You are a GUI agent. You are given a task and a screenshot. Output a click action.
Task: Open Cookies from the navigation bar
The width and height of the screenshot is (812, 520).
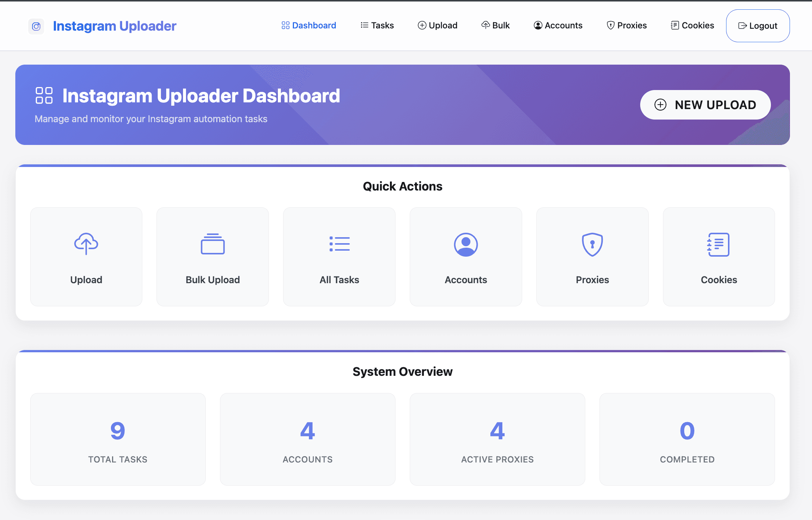[x=692, y=25]
